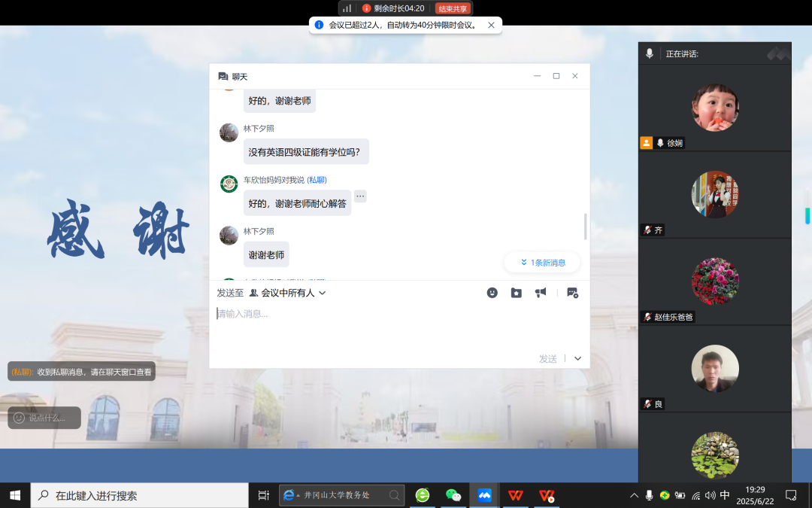Screen dimensions: 812x508
Task: Click the emoji icon in bottom-left quick chat
Action: coord(19,418)
